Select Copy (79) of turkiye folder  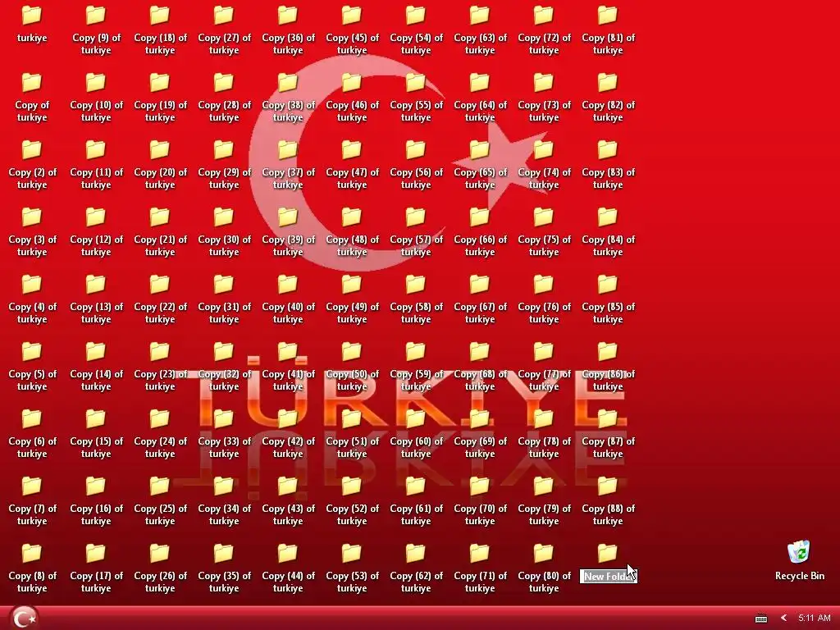point(544,486)
